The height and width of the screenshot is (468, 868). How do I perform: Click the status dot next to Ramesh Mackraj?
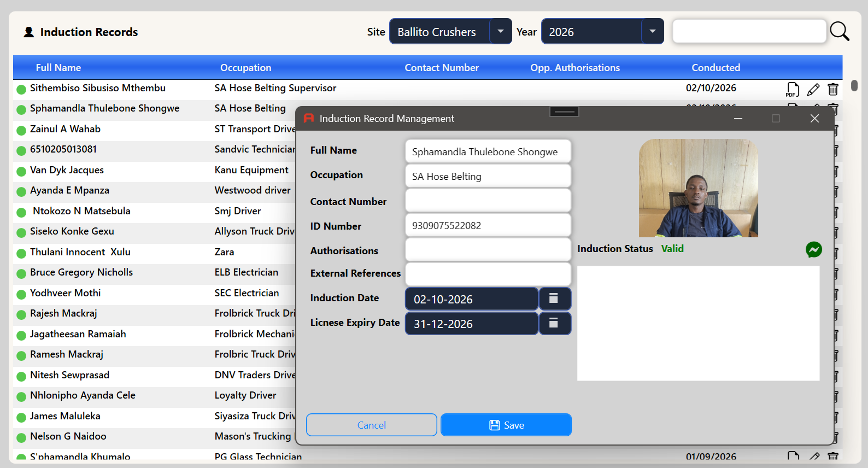point(21,355)
